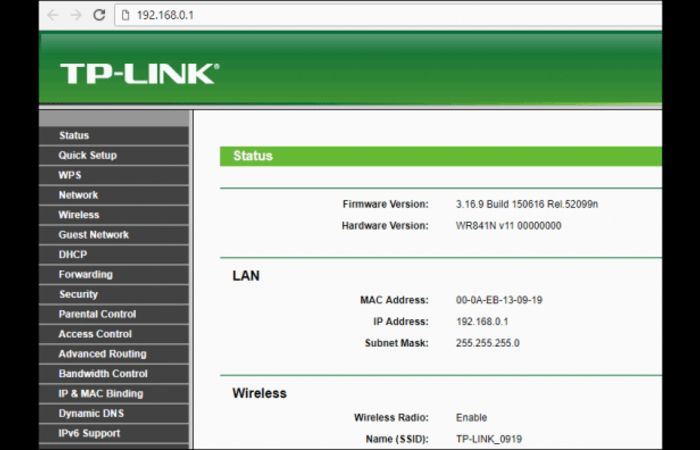700x450 pixels.
Task: Open IP & MAC Binding
Action: click(x=114, y=394)
